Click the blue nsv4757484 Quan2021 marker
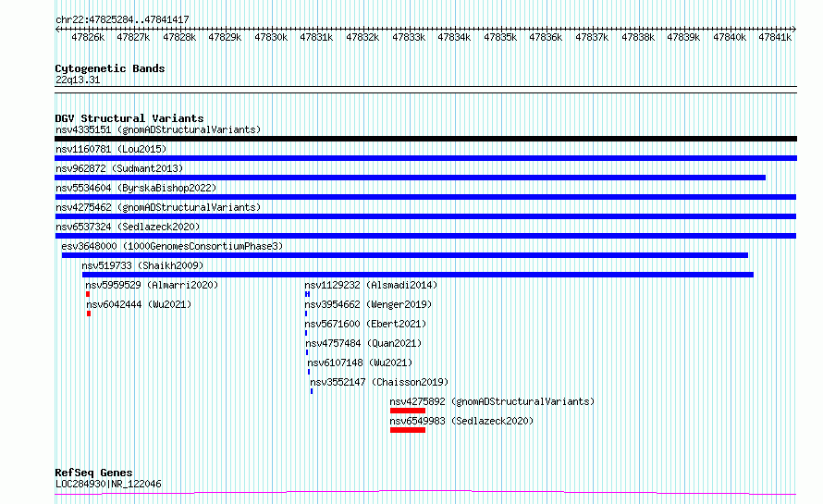The image size is (823, 504). click(307, 352)
